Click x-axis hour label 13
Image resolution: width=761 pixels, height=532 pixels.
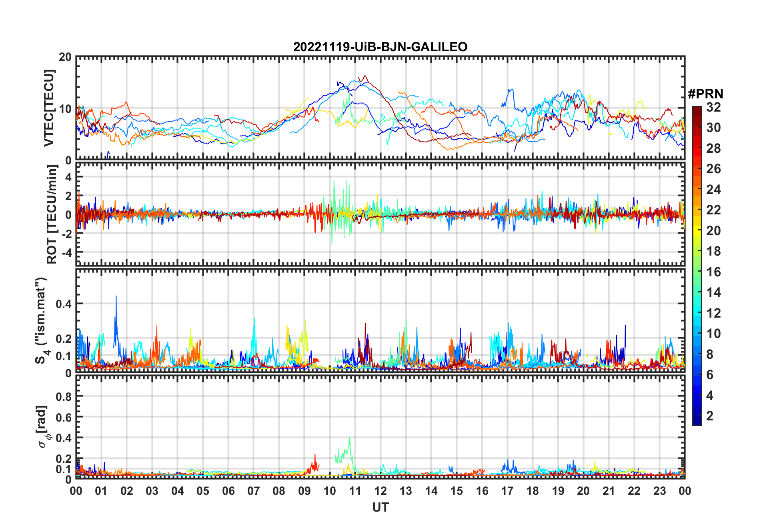point(406,491)
